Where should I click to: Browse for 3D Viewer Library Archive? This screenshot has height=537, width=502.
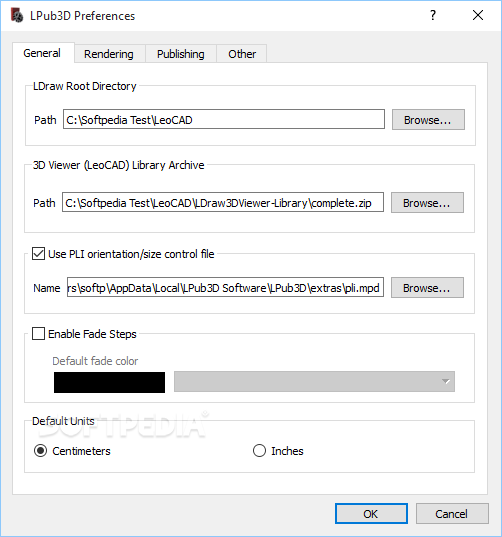point(427,203)
